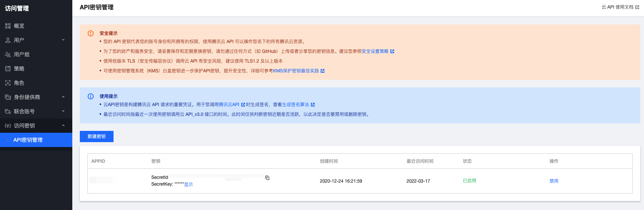Expand the 用户 chevron arrow

tap(63, 40)
